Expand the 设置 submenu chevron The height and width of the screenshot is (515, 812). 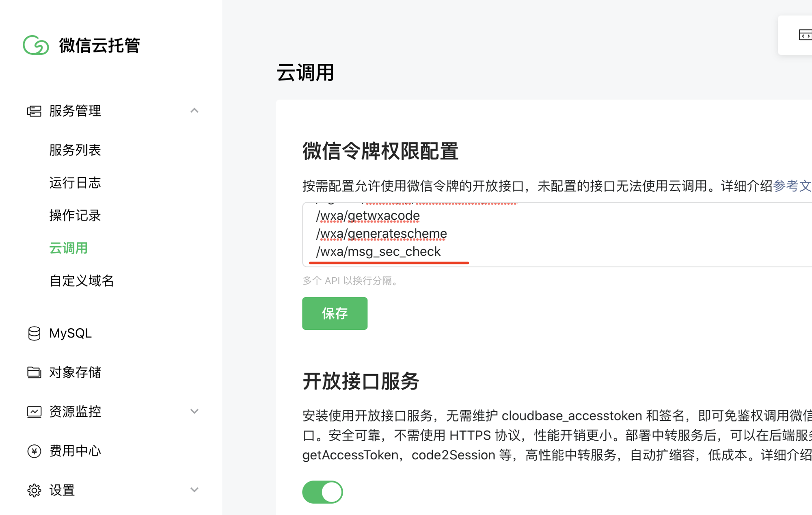pos(194,490)
